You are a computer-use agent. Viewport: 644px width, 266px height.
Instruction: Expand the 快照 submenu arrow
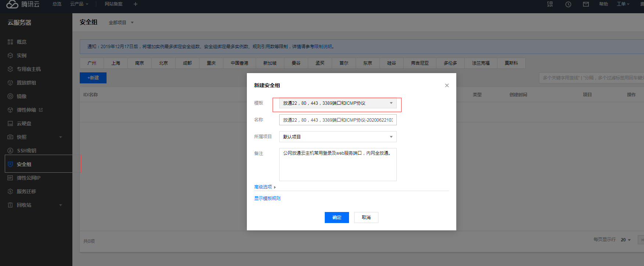pos(61,137)
